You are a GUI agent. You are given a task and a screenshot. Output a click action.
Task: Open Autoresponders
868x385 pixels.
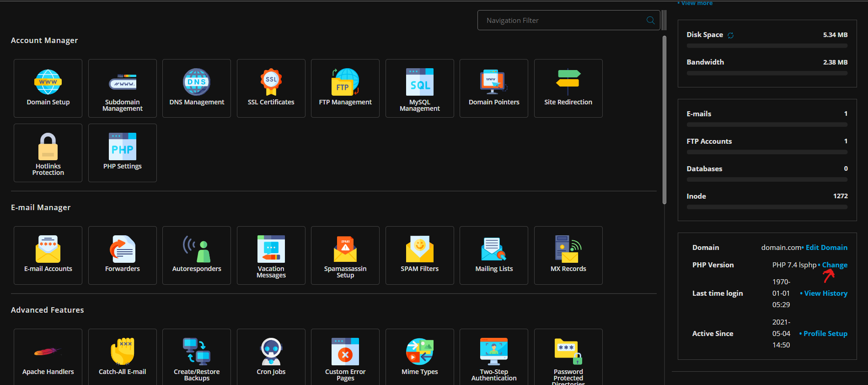click(197, 255)
